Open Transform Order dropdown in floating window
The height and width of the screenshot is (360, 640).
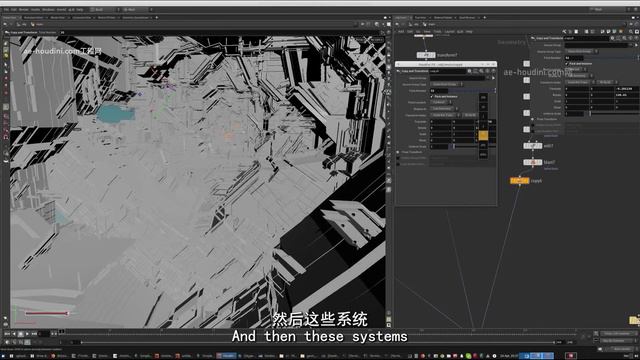[x=445, y=115]
